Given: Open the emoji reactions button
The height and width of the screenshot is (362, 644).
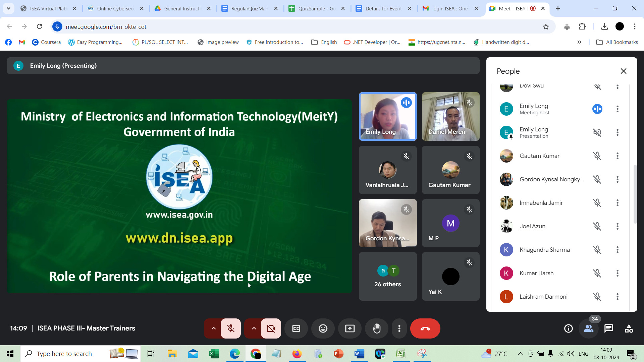Looking at the screenshot, I should [x=323, y=328].
